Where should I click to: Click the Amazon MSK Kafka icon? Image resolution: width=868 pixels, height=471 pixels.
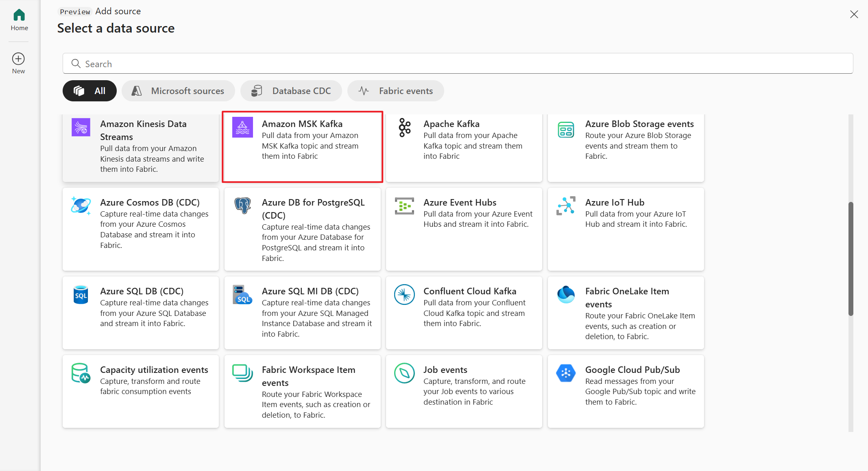(x=242, y=127)
